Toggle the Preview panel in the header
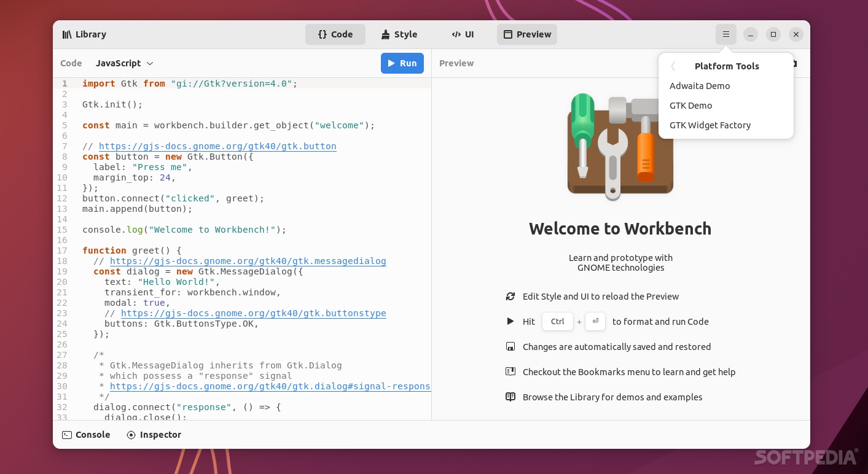 pos(527,34)
